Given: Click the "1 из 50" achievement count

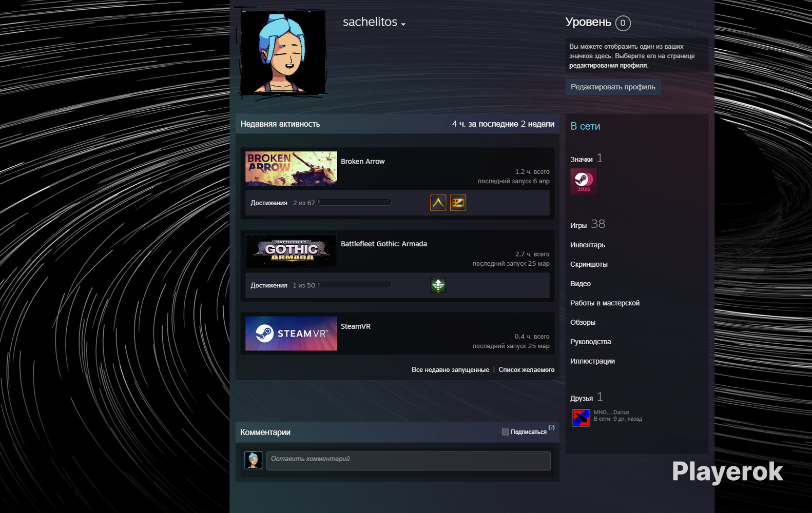Looking at the screenshot, I should [304, 286].
